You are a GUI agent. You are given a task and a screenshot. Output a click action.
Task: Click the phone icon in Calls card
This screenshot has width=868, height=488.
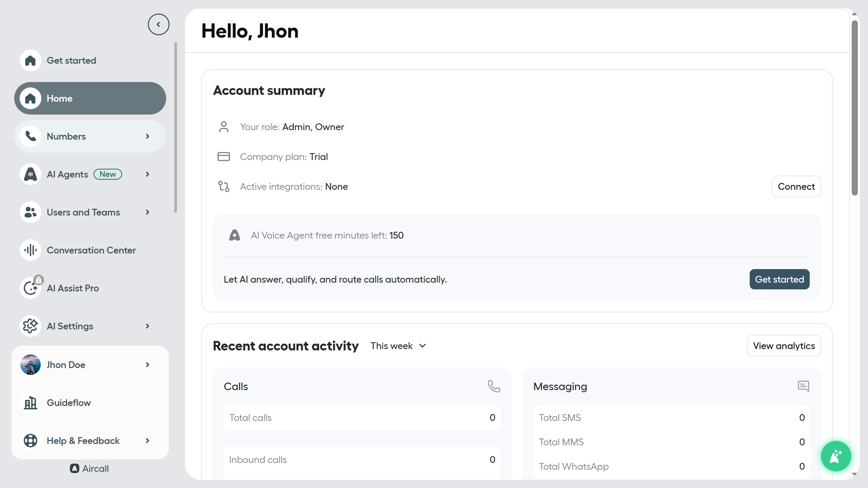pyautogui.click(x=494, y=386)
